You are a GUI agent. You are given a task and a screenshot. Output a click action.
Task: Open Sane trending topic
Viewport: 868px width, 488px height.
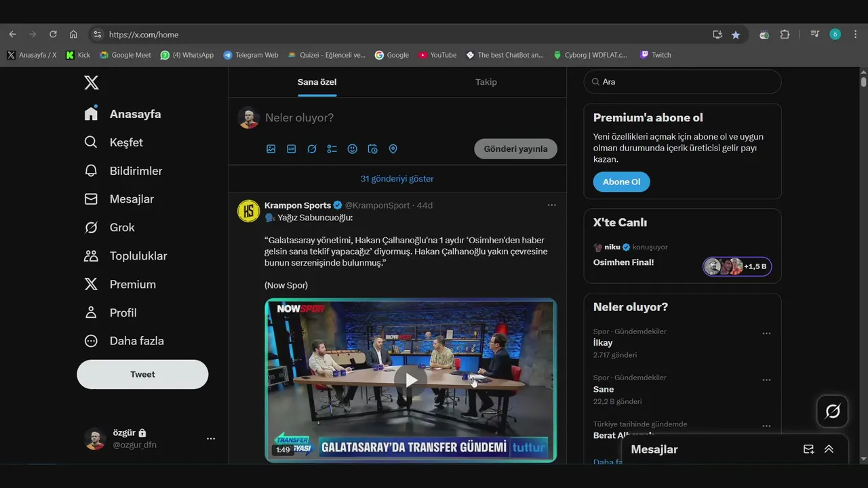(604, 389)
